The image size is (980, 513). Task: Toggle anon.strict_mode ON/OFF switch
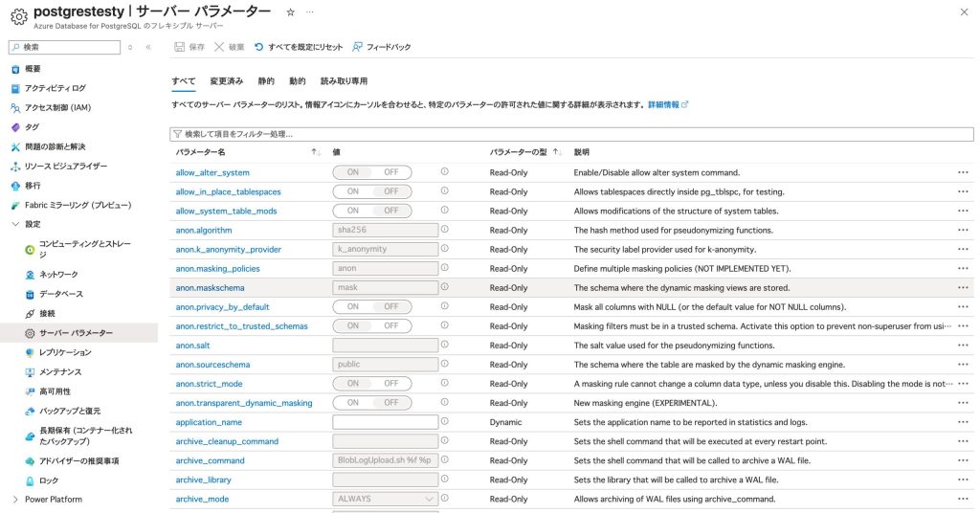(372, 383)
